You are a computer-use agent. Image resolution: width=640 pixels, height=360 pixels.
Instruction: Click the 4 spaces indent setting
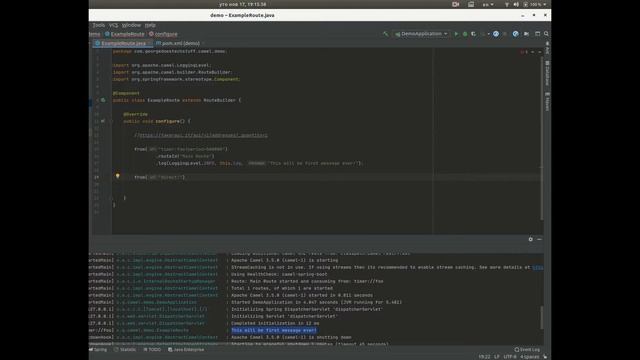point(530,357)
